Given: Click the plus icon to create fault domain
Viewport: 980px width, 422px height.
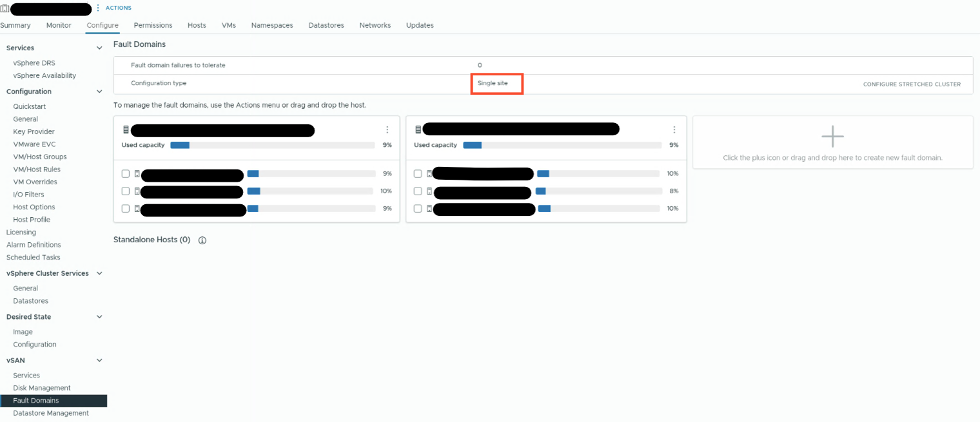Looking at the screenshot, I should point(832,137).
